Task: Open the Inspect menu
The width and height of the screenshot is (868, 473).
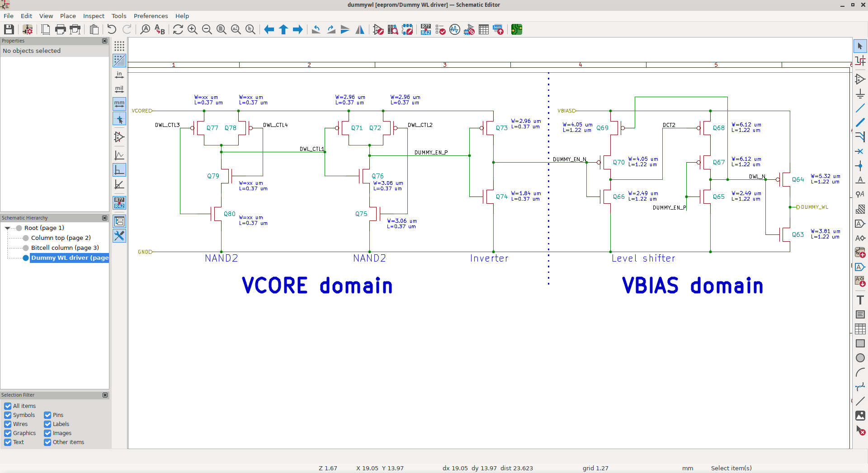Action: [94, 16]
